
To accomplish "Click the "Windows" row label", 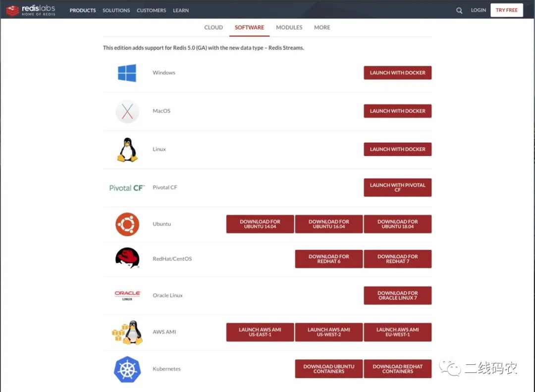I will tap(164, 73).
